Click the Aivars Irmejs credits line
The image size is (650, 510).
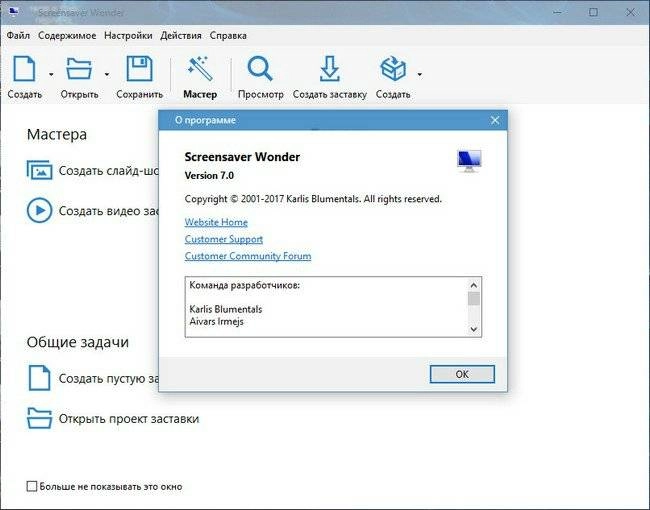216,321
